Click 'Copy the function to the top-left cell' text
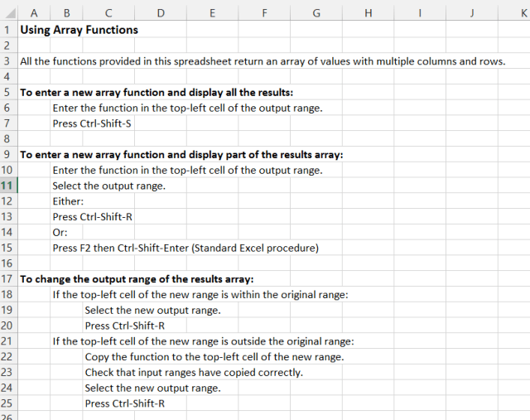 pos(214,357)
